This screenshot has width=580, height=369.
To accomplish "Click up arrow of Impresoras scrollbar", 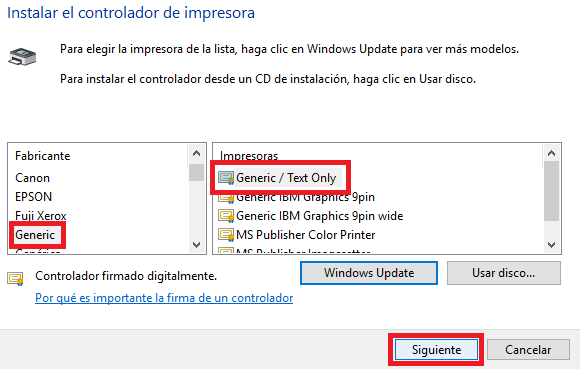I will [x=552, y=153].
